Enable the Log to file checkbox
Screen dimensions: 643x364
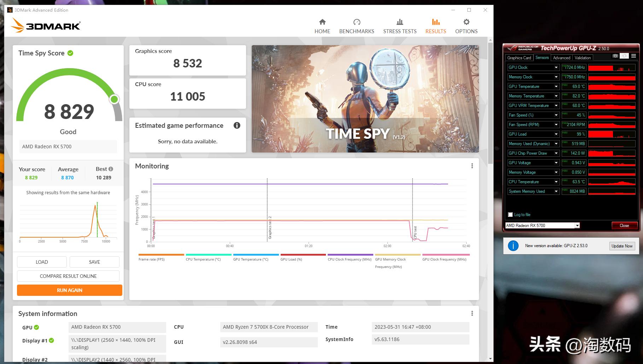(x=510, y=215)
